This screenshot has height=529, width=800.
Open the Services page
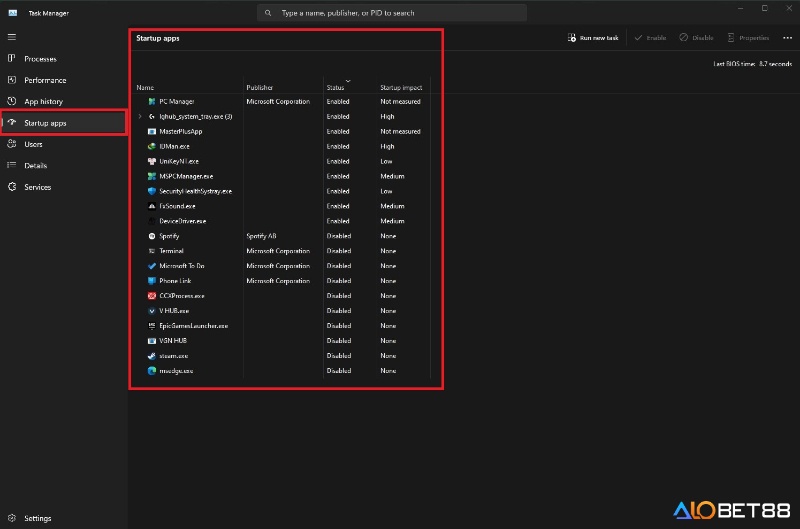37,187
